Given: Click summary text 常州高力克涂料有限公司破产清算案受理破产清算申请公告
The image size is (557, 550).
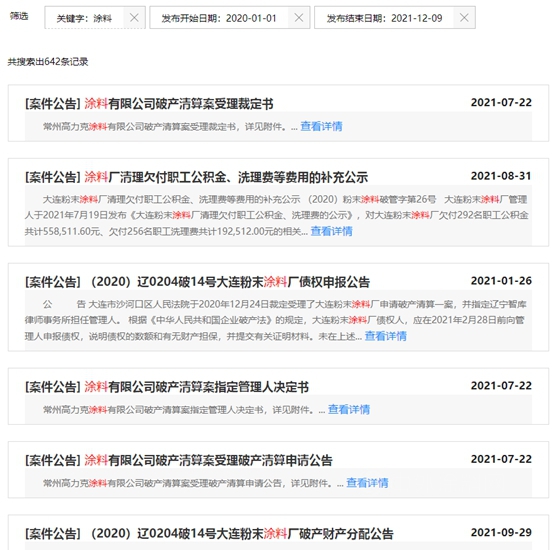Looking at the screenshot, I should pyautogui.click(x=162, y=483).
